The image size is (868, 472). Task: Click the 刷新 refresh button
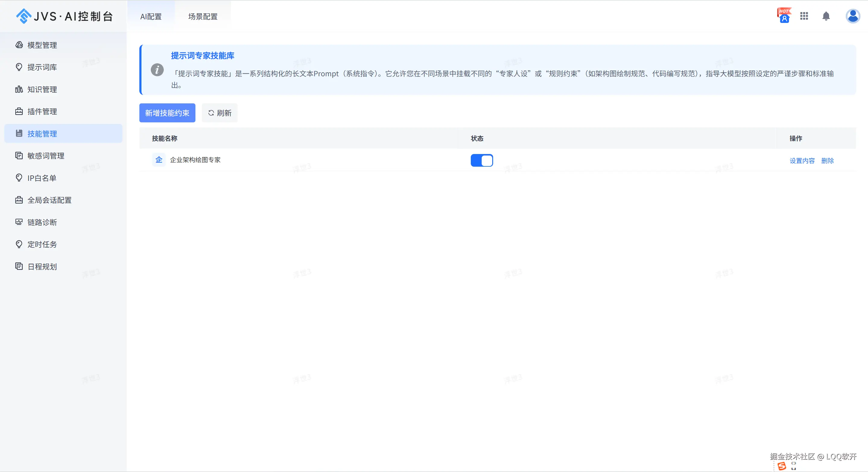pos(220,113)
